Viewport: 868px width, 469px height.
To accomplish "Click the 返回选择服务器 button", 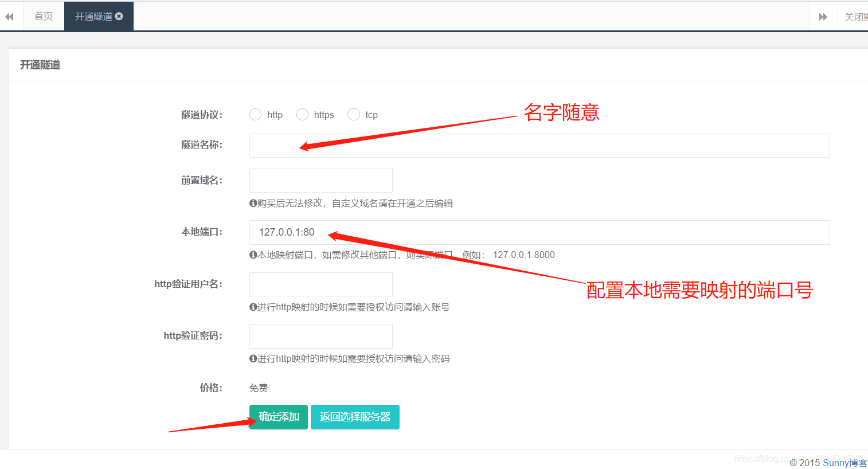I will pyautogui.click(x=355, y=417).
